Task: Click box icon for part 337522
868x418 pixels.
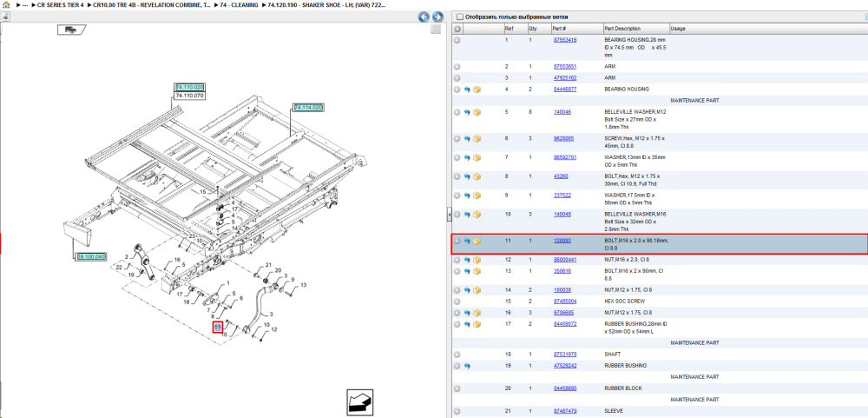Action: coord(477,196)
